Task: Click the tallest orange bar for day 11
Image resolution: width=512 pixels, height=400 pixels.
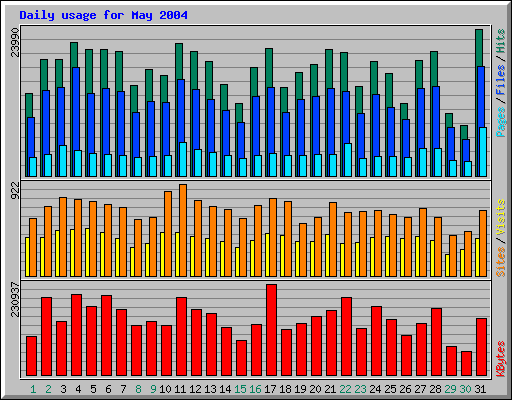Action: (x=183, y=230)
